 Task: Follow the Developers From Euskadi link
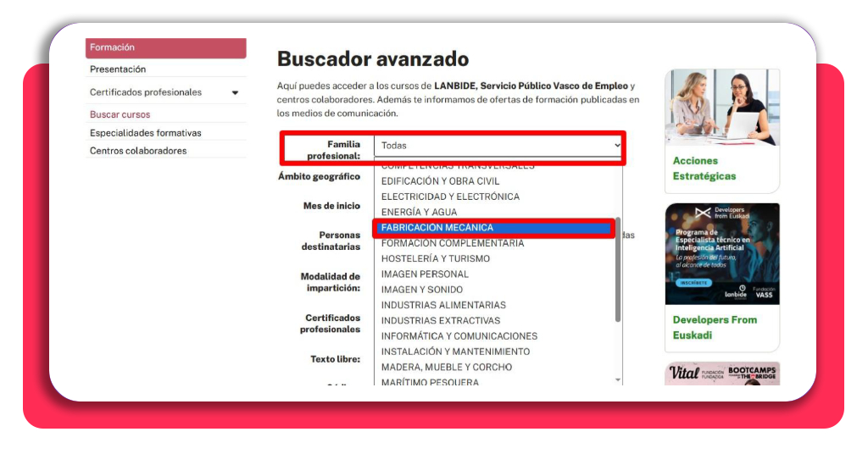click(715, 327)
